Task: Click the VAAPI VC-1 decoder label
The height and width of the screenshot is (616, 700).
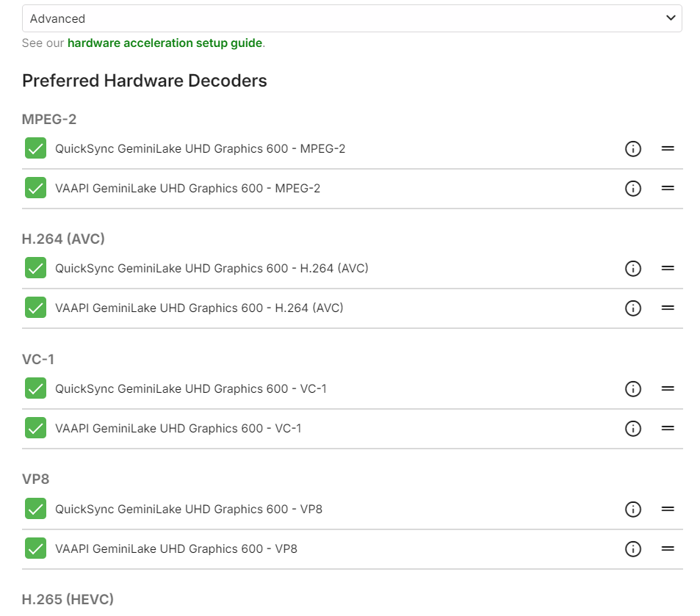Action: [x=178, y=429]
